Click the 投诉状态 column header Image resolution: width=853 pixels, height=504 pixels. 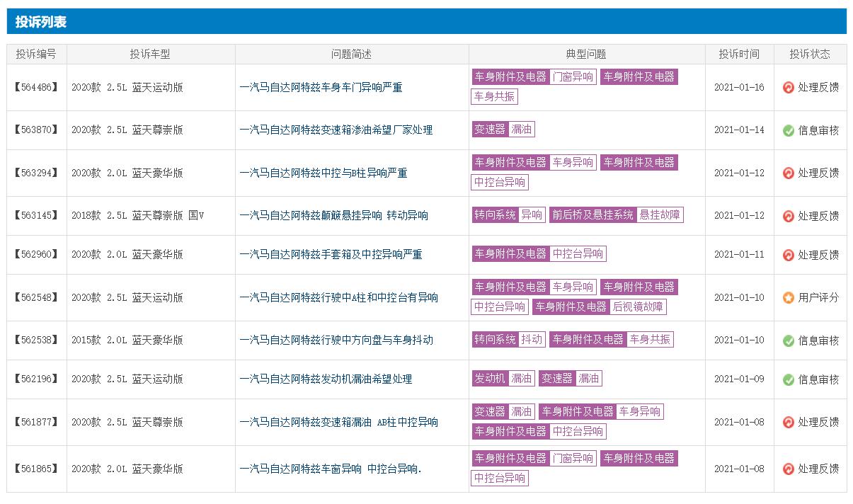[x=810, y=54]
